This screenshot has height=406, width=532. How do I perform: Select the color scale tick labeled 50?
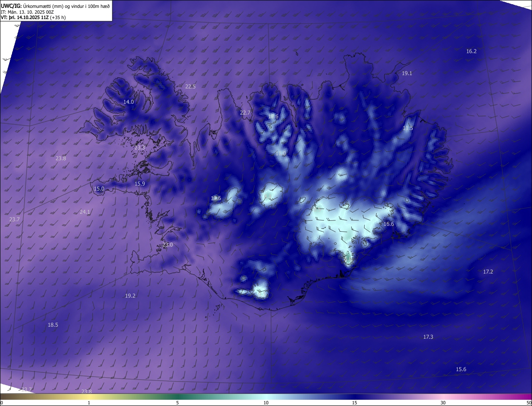click(x=529, y=403)
